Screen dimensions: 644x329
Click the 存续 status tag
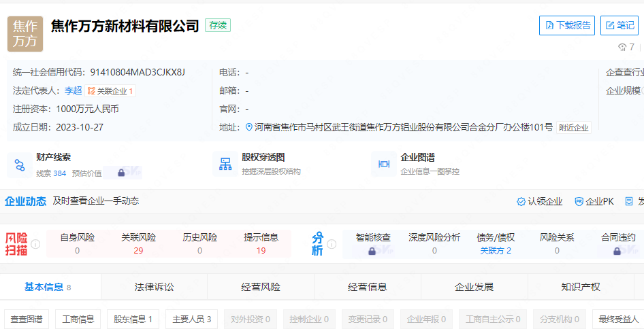218,25
